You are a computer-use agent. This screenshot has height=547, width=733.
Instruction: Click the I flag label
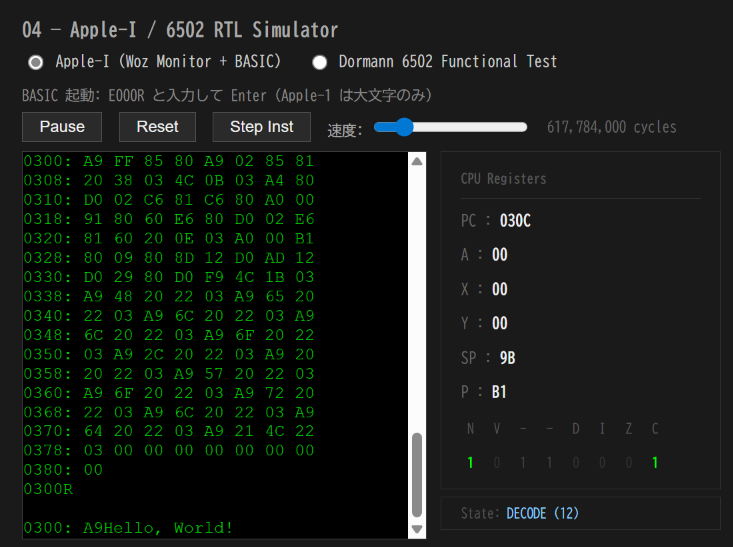coord(602,429)
